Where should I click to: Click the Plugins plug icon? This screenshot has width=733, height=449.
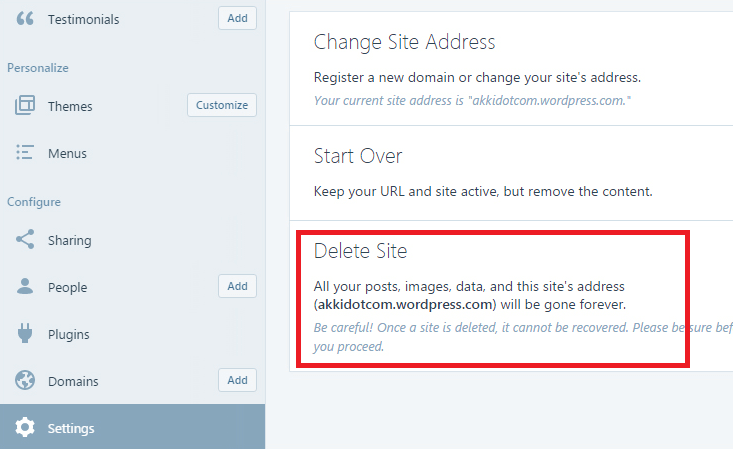tap(25, 333)
